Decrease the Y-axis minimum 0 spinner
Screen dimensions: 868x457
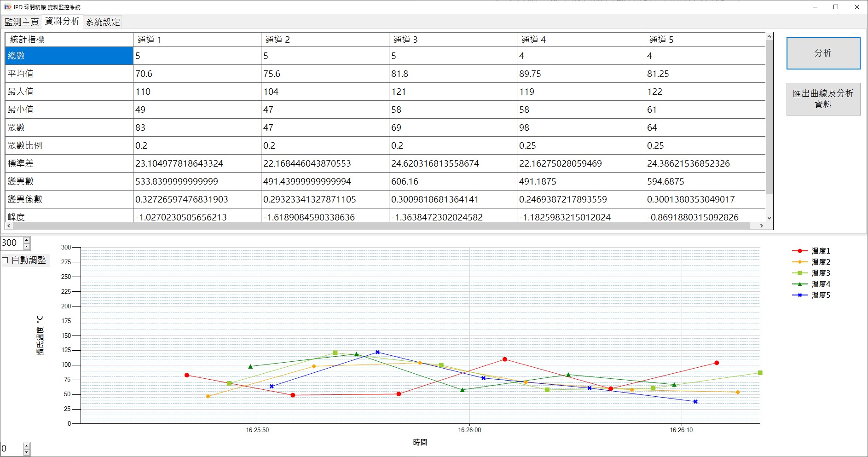pyautogui.click(x=27, y=452)
